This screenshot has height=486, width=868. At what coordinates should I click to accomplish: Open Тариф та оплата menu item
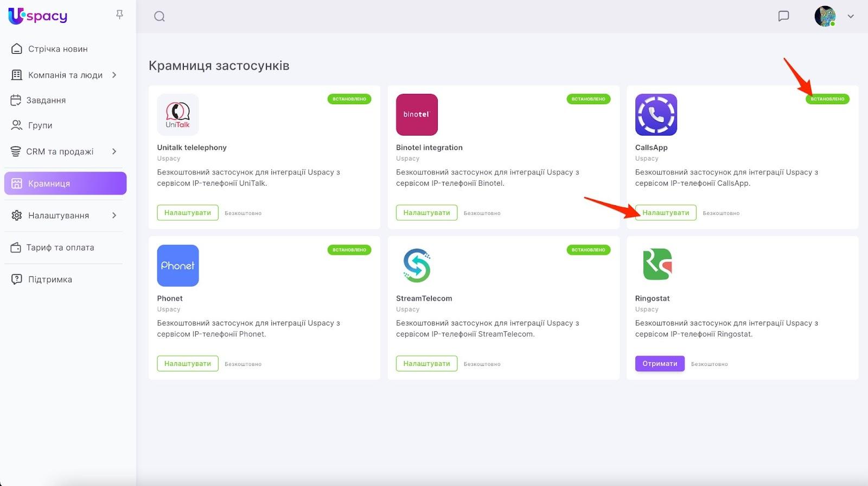coord(60,248)
